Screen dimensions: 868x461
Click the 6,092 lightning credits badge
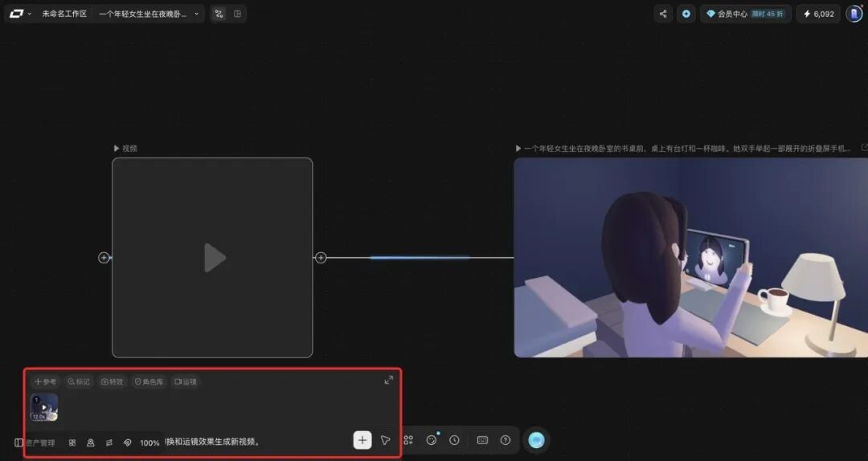818,14
